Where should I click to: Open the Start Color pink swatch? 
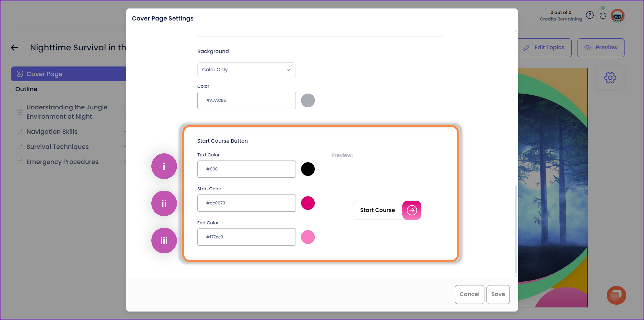[308, 203]
